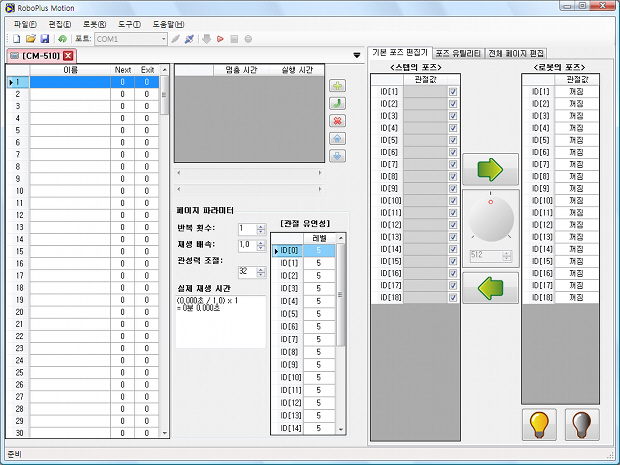Click the lit yellow light bulb button

[540, 424]
